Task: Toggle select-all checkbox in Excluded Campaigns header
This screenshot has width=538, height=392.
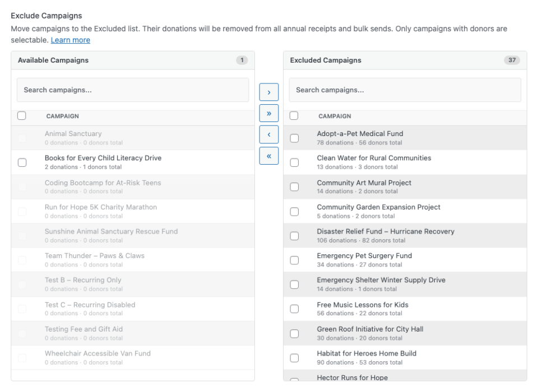Action: coord(294,115)
